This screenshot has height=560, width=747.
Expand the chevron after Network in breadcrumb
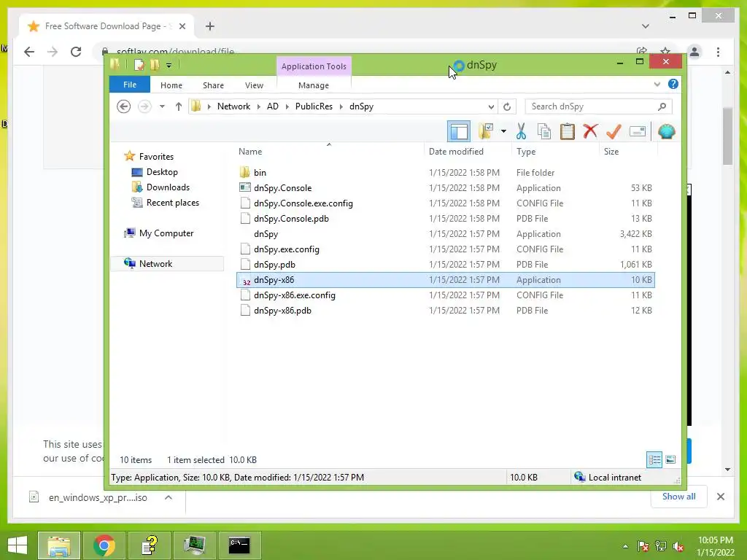258,106
